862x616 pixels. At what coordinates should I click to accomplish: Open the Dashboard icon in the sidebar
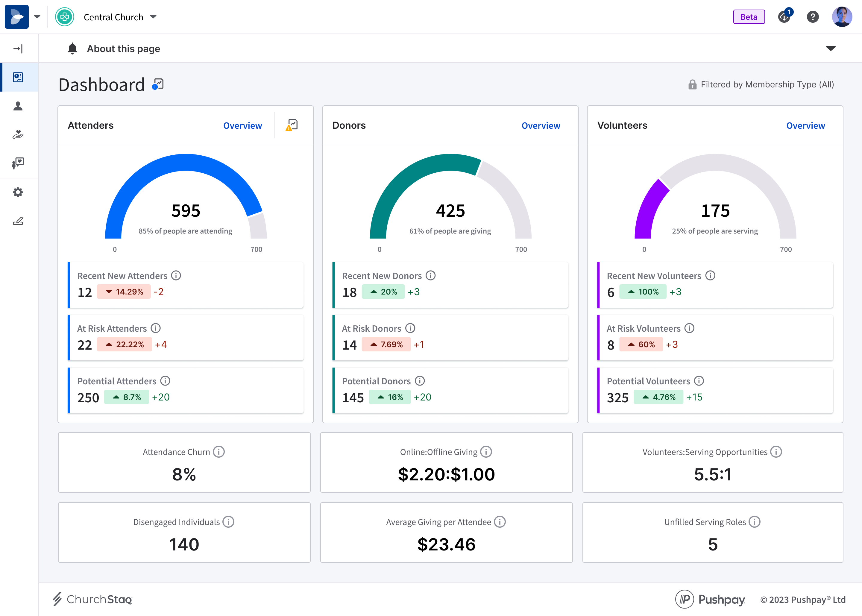(18, 77)
